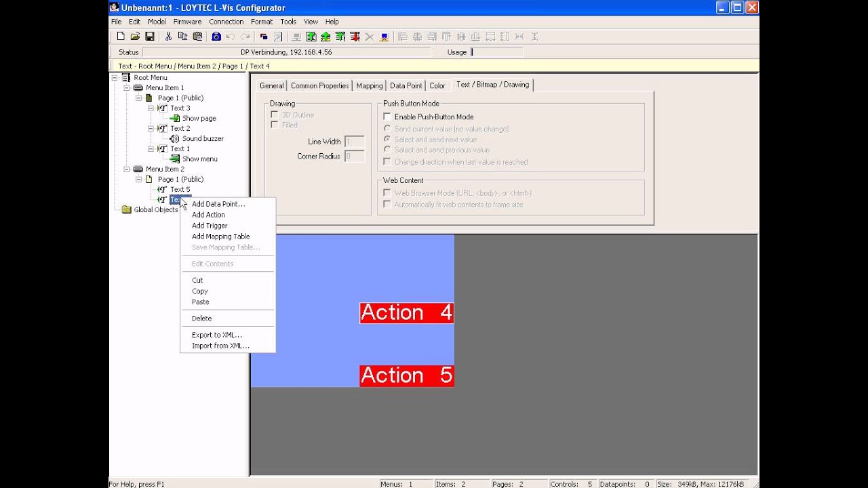Open the Format menu

(262, 22)
